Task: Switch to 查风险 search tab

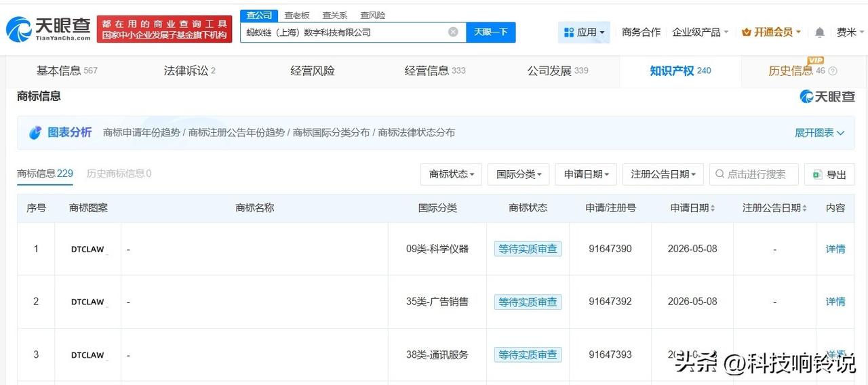Action: click(x=373, y=15)
